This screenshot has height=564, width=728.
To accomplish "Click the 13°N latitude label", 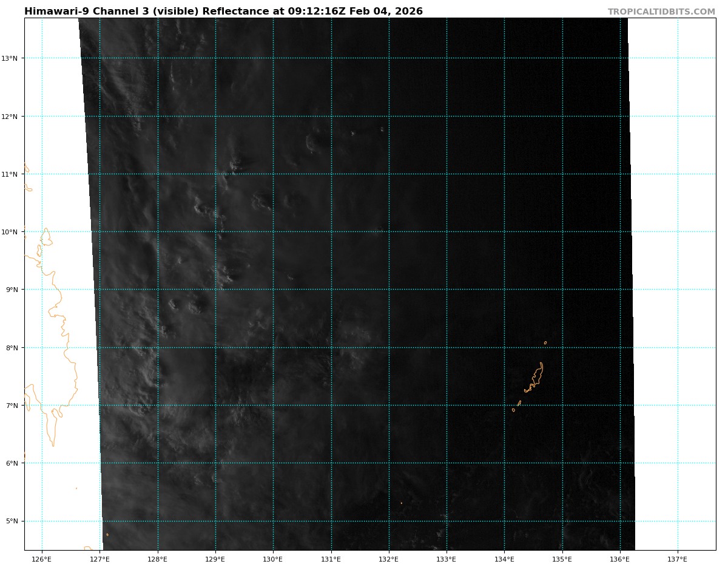I will (12, 58).
